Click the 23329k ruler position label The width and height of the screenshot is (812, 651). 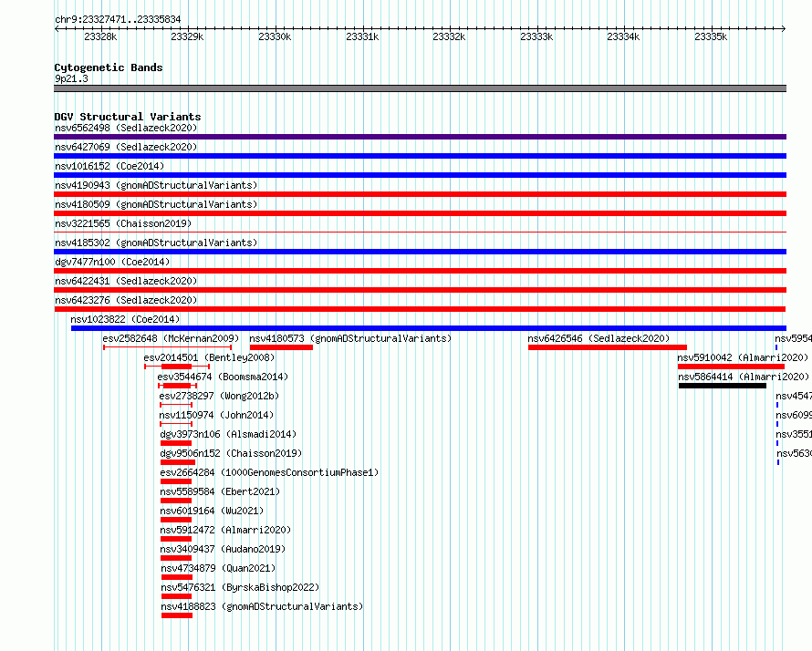coord(187,36)
